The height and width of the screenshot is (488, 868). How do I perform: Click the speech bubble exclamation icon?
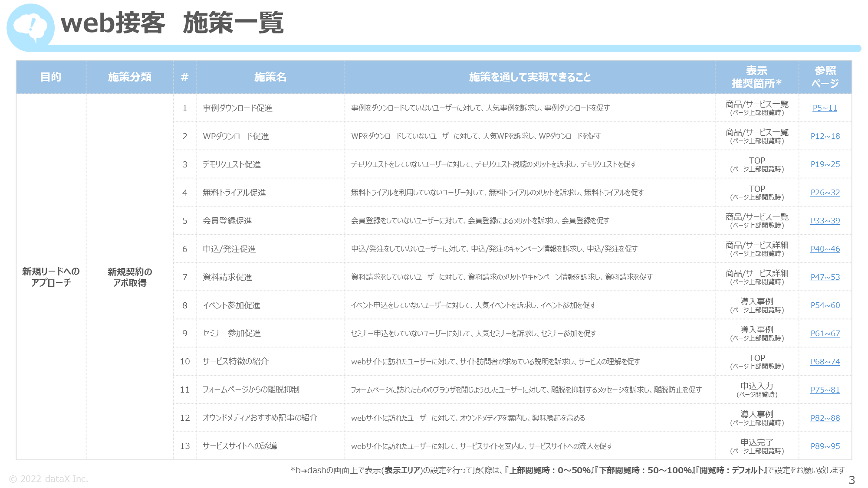(x=30, y=27)
